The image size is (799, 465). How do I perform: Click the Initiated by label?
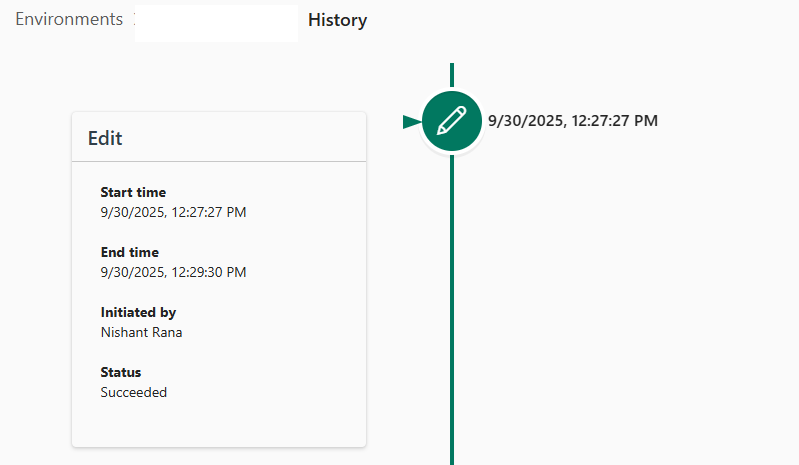coord(138,312)
